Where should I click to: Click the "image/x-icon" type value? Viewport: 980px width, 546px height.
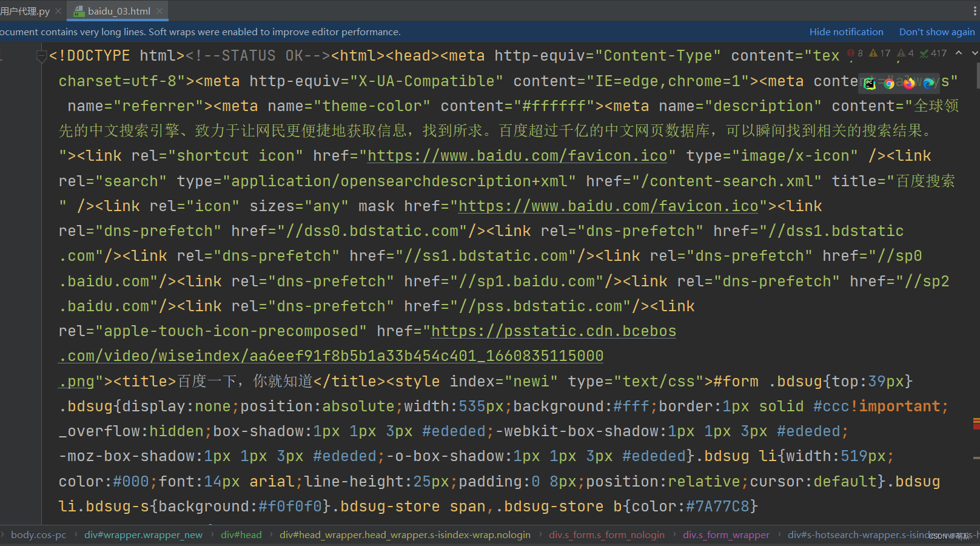click(x=795, y=156)
